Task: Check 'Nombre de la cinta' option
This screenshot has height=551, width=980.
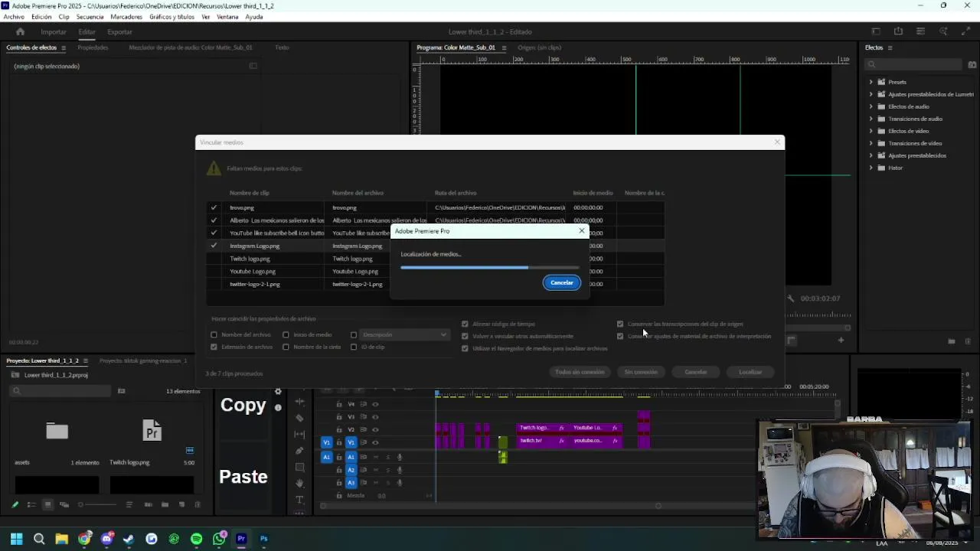Action: pyautogui.click(x=286, y=347)
